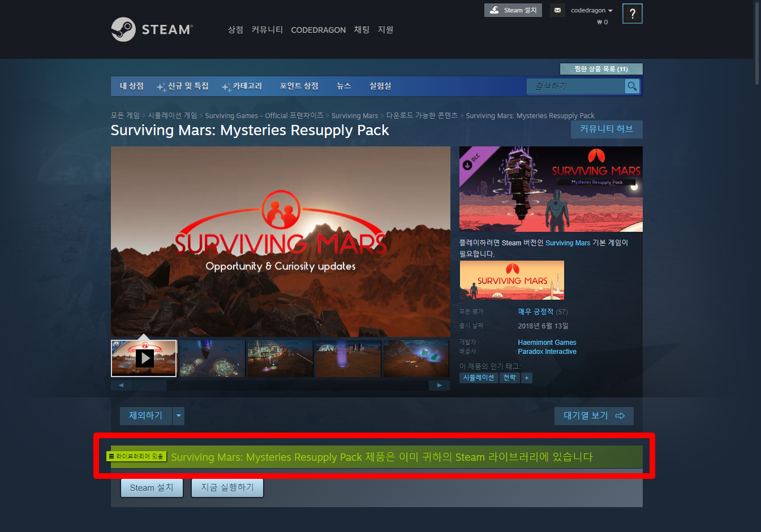Open the 신규 및 특집 menu
Screen dimensions: 761x532
pyautogui.click(x=183, y=86)
